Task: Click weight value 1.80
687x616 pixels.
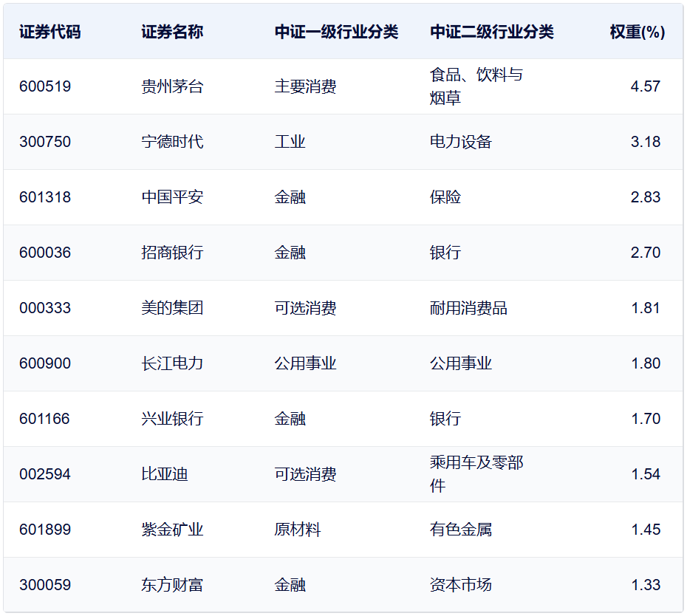Action: [646, 363]
